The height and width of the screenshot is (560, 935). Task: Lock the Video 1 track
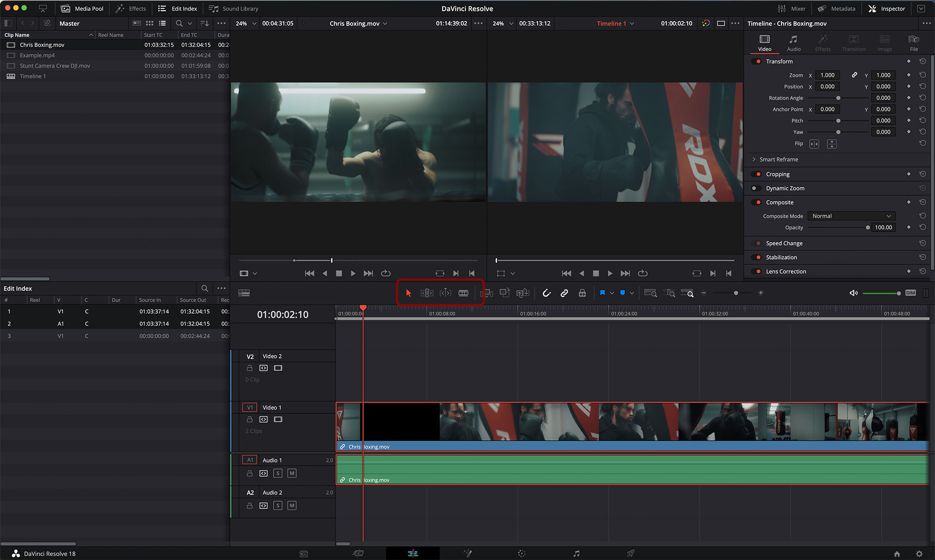249,419
